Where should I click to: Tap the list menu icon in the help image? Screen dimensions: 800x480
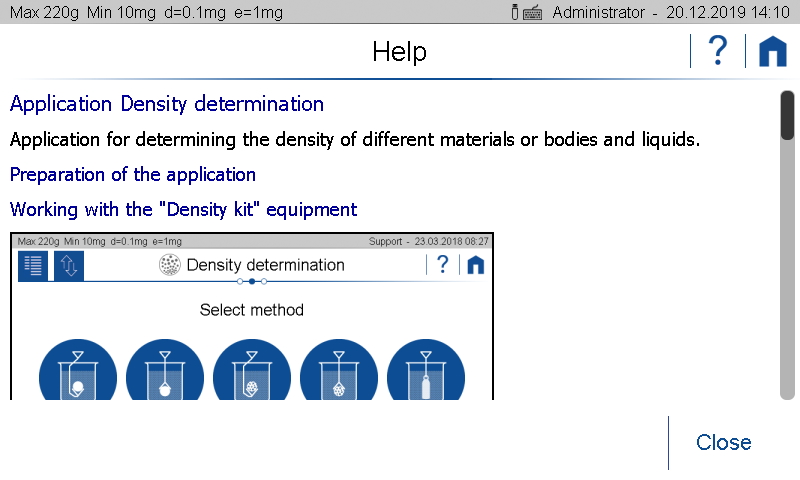(33, 265)
